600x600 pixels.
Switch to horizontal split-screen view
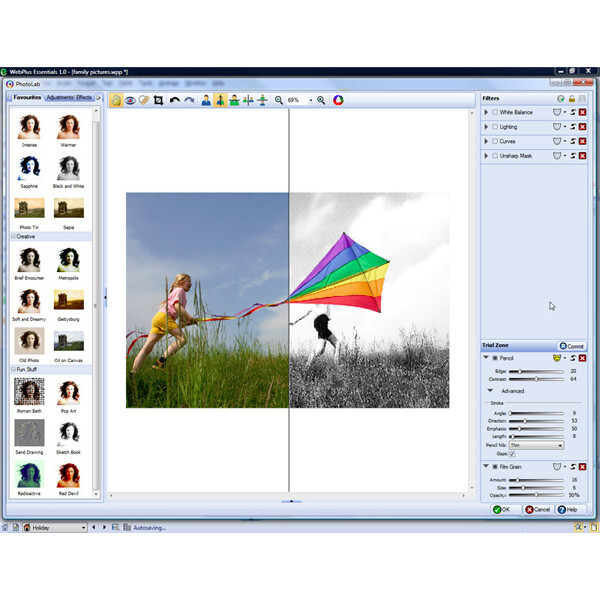[234, 100]
